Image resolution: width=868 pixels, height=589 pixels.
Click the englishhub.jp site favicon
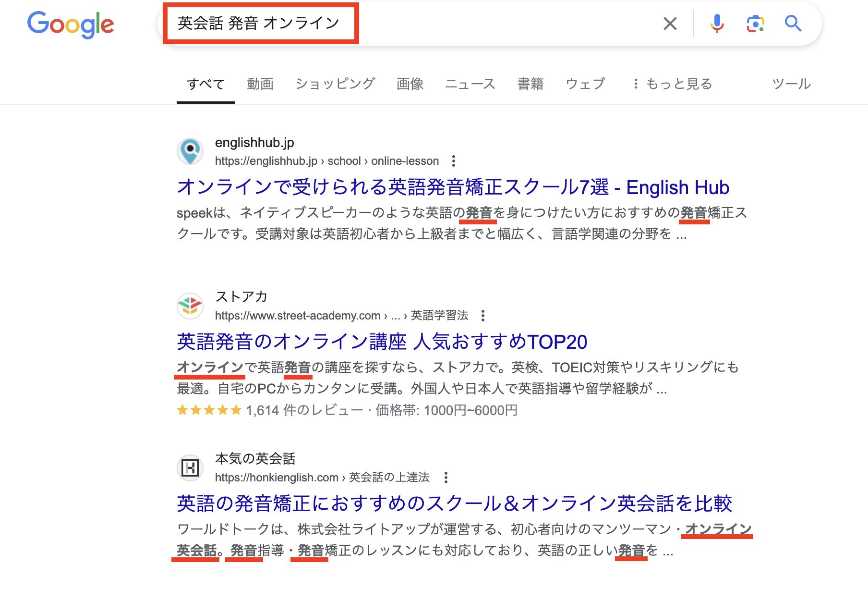(x=190, y=151)
